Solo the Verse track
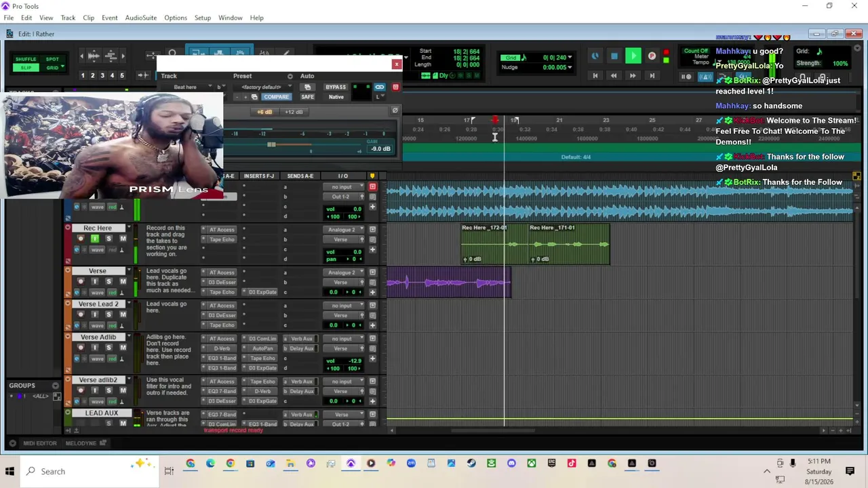 click(108, 281)
